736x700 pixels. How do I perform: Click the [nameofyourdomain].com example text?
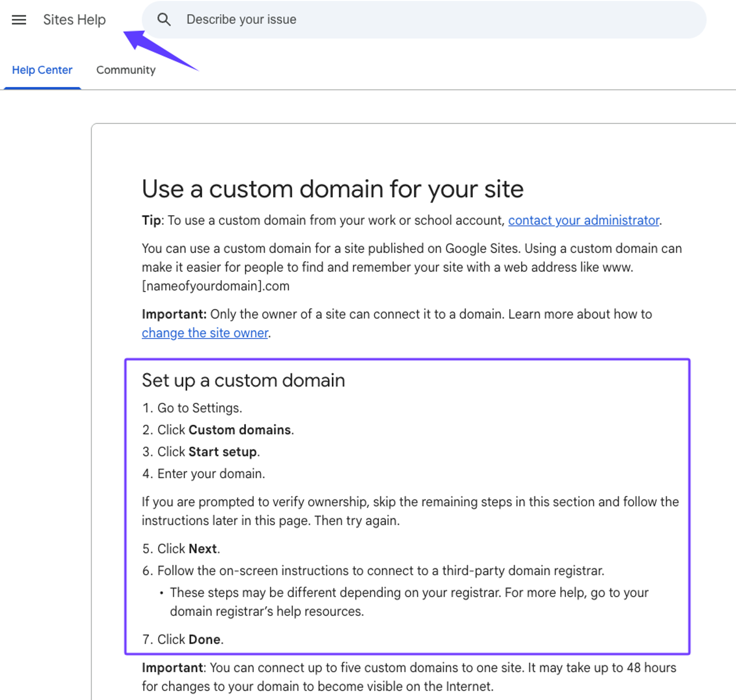[x=215, y=286]
